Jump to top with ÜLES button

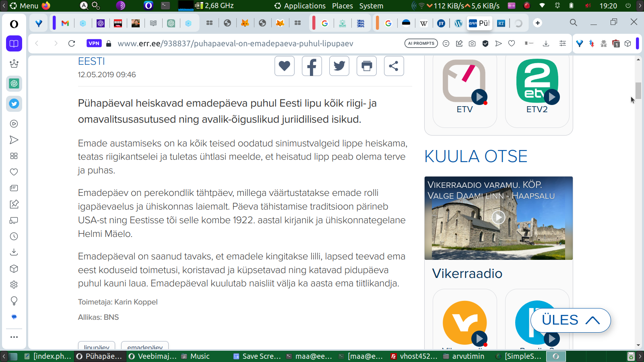(x=571, y=320)
